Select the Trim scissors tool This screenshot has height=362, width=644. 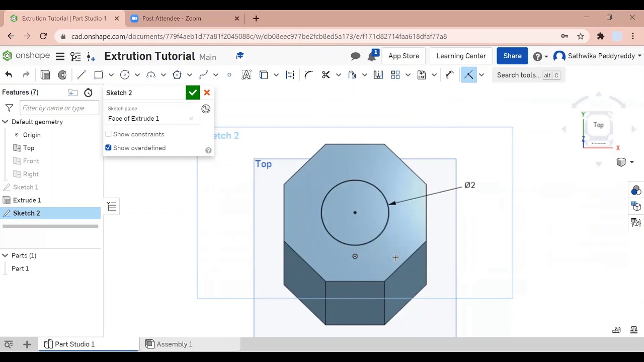click(x=326, y=75)
